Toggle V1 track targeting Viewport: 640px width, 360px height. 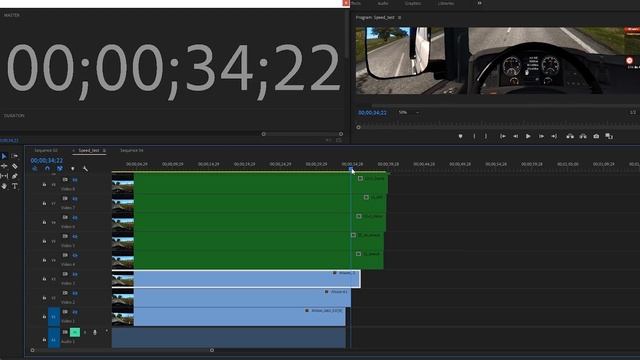click(54, 317)
